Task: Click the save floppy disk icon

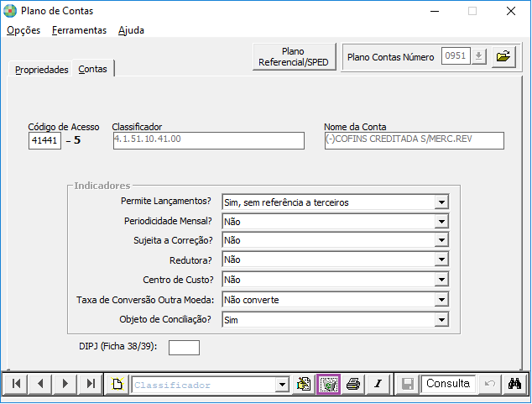Action: pyautogui.click(x=407, y=385)
